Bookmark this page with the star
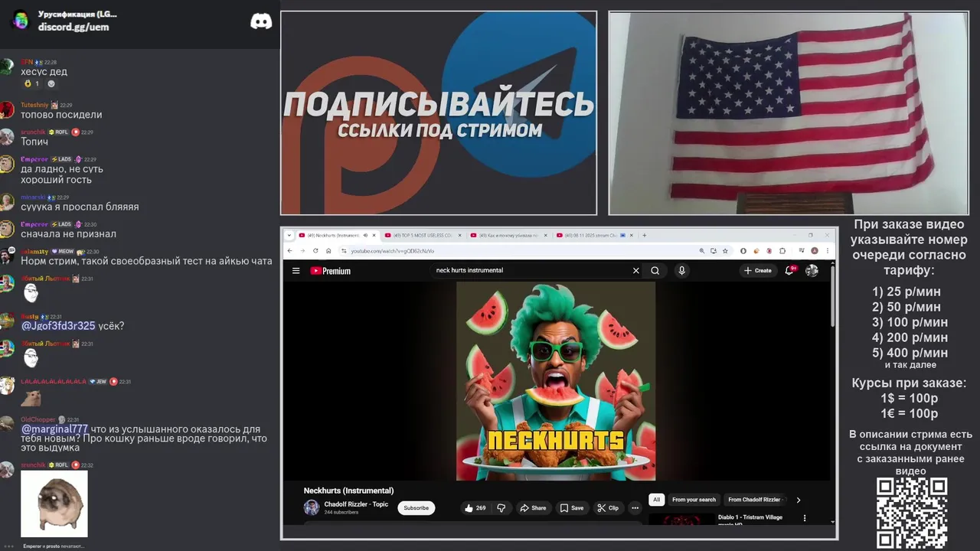The height and width of the screenshot is (551, 980). pyautogui.click(x=725, y=250)
